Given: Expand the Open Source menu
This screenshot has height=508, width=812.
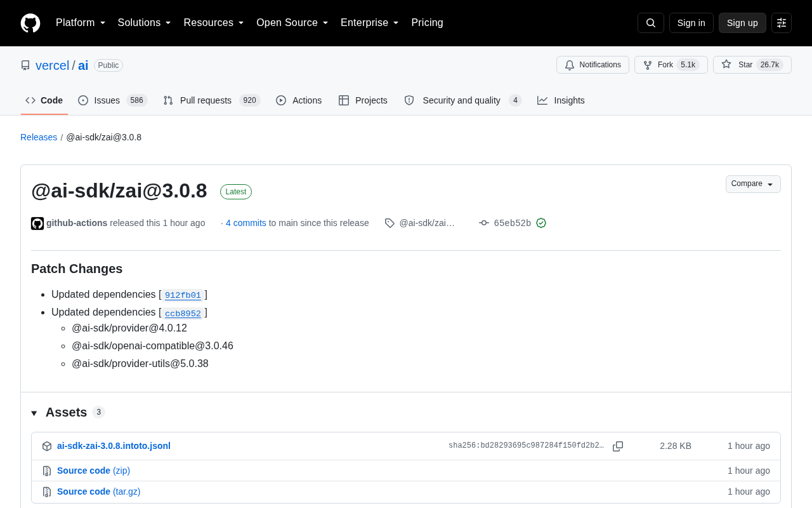Looking at the screenshot, I should [x=292, y=23].
